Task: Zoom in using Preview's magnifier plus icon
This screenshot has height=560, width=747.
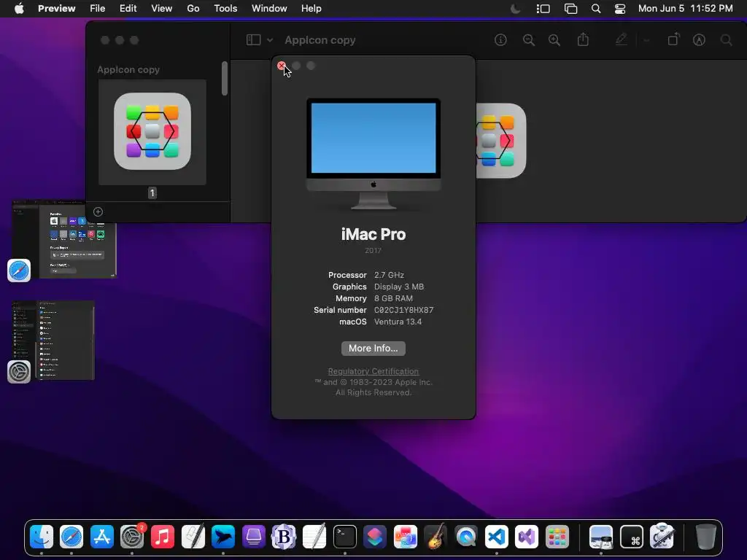Action: [x=554, y=40]
